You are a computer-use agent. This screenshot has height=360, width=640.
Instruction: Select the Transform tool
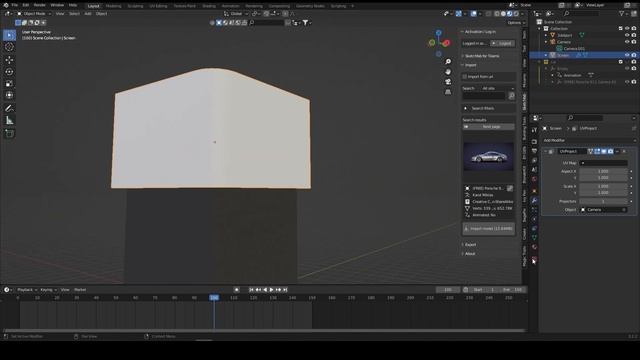[9, 96]
